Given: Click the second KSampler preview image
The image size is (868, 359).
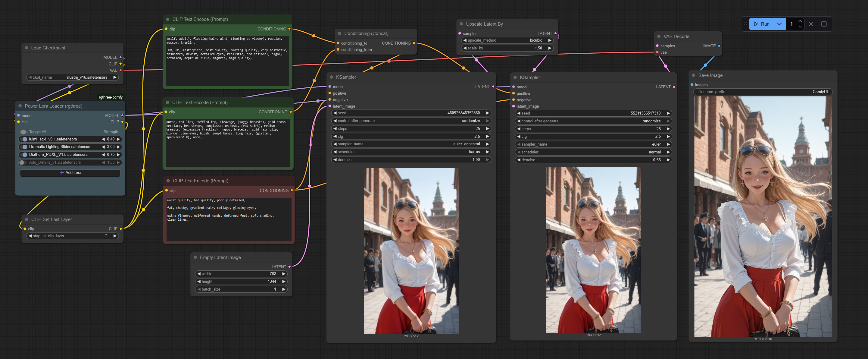Looking at the screenshot, I should [593, 250].
